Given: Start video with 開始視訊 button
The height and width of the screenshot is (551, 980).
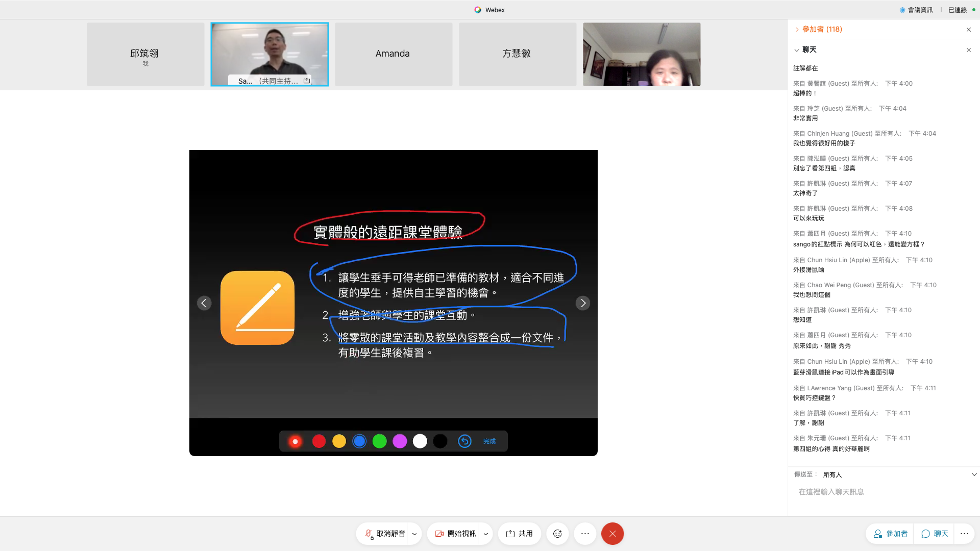Looking at the screenshot, I should click(456, 534).
